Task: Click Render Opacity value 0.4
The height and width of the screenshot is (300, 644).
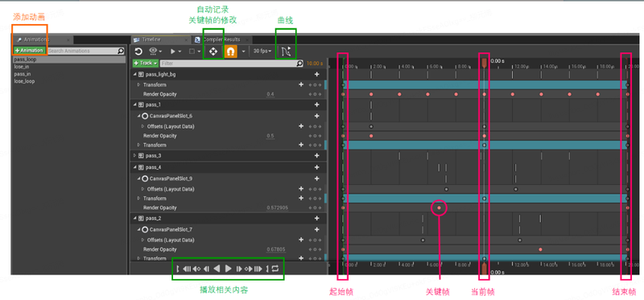Action: click(x=270, y=94)
